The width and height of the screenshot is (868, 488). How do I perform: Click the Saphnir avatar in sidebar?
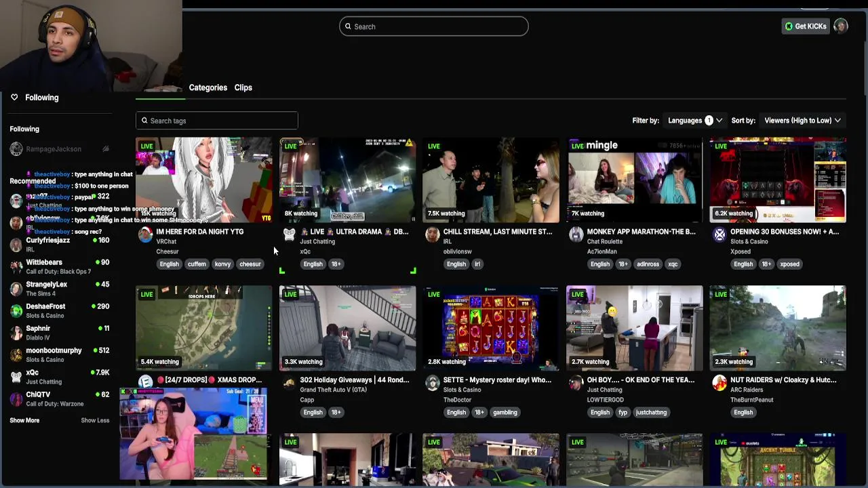tap(16, 333)
